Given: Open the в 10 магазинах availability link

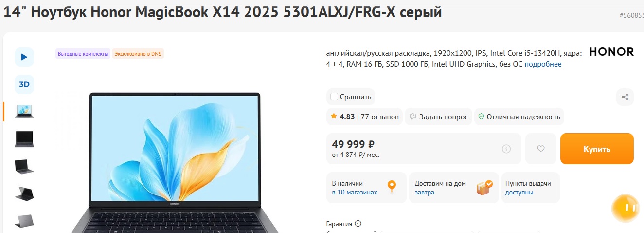Looking at the screenshot, I should coord(355,193).
